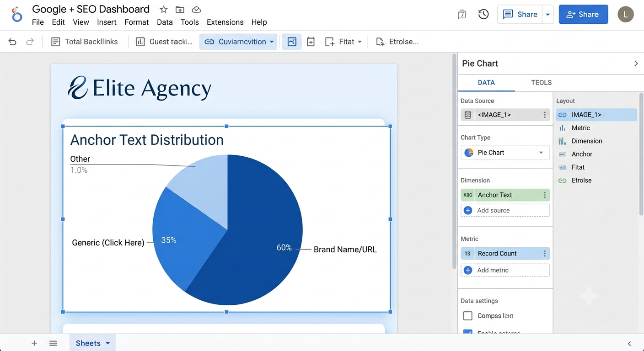
Task: Click the Total Backllinks toolbar item
Action: tap(85, 42)
